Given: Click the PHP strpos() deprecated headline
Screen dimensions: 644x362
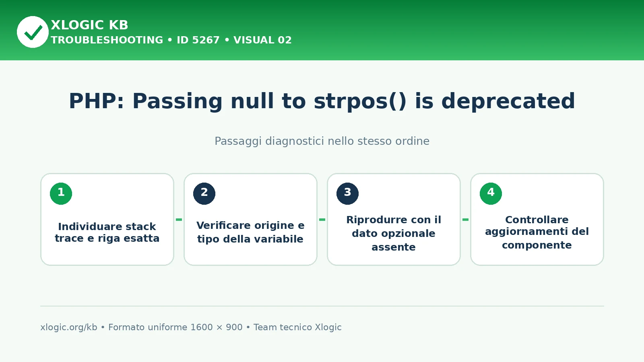Looking at the screenshot, I should pos(322,101).
